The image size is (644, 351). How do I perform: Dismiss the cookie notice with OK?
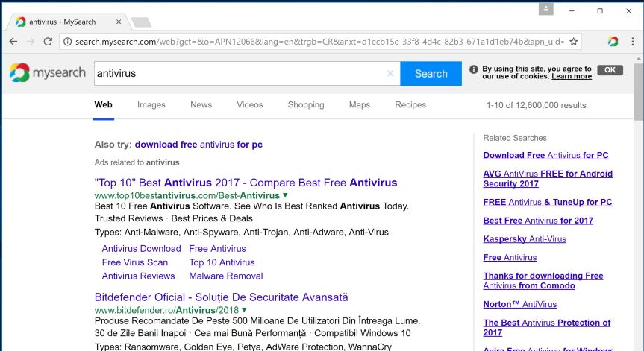coord(610,70)
